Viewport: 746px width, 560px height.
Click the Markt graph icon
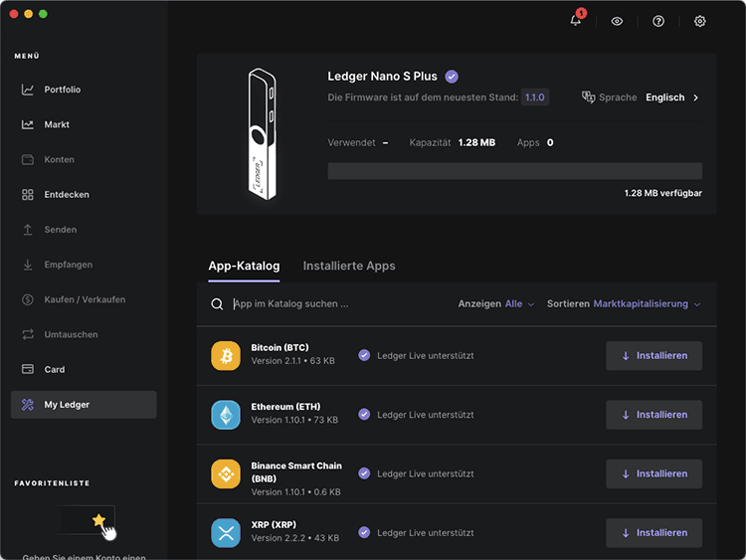click(x=28, y=124)
